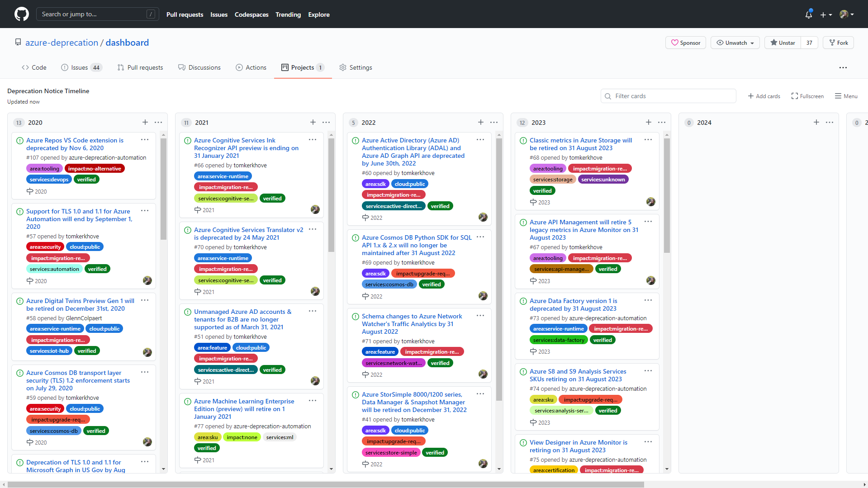Click the repository icon beside azure-deprecation
The height and width of the screenshot is (488, 868).
[18, 42]
